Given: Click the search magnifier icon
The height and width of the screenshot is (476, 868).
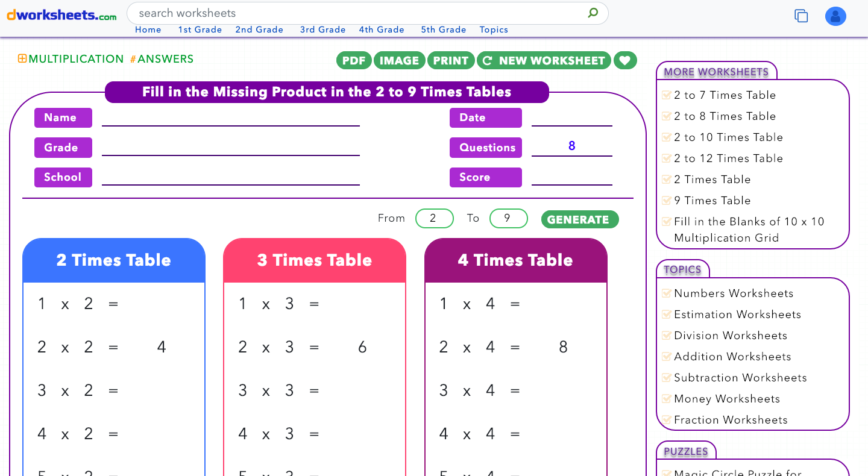Looking at the screenshot, I should click(x=593, y=13).
